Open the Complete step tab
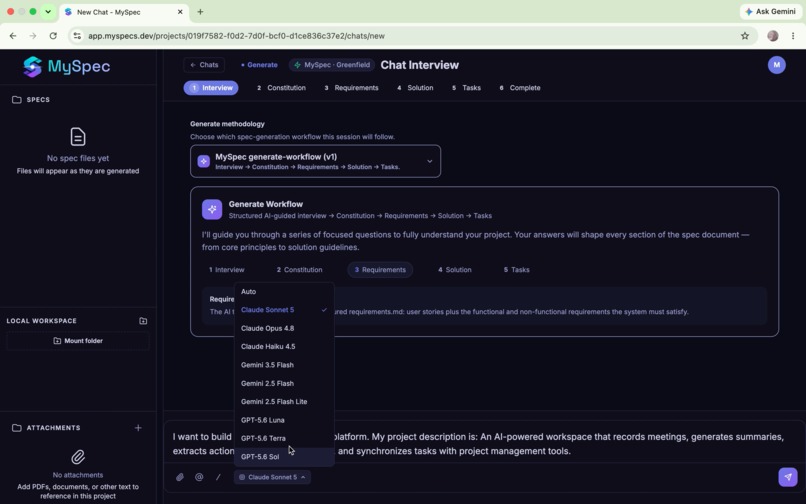Screen dimensions: 806x504 click(520, 88)
